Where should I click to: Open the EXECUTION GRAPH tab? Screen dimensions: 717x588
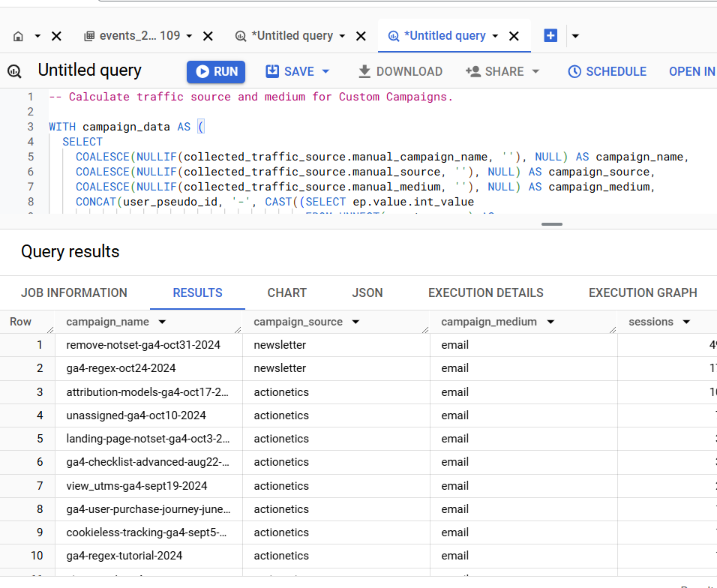click(643, 292)
